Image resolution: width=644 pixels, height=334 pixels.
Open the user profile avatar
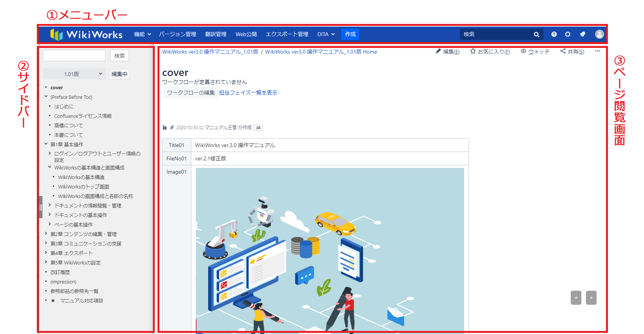pyautogui.click(x=599, y=34)
